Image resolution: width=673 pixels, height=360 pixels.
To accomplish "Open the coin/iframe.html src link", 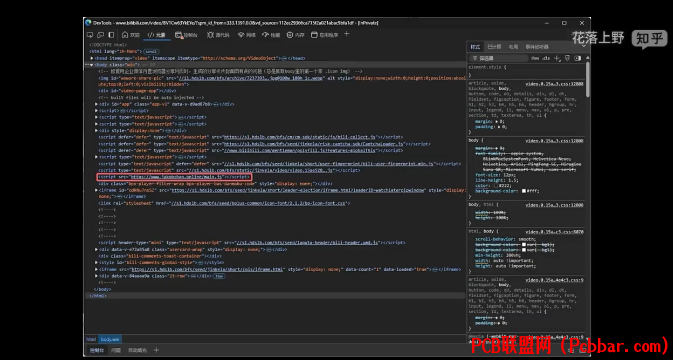I will [x=207, y=269].
